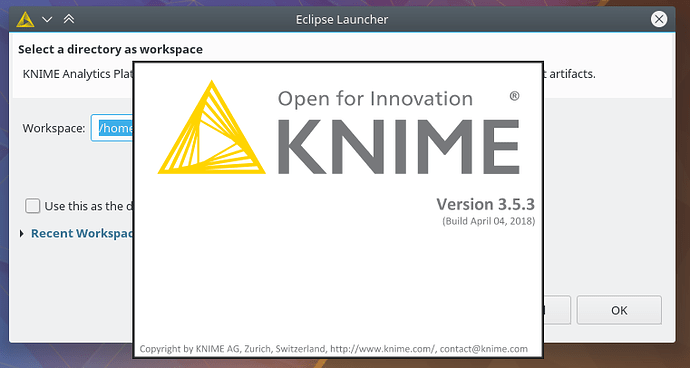690x368 pixels.
Task: Click into the Workspace path field
Action: 112,128
